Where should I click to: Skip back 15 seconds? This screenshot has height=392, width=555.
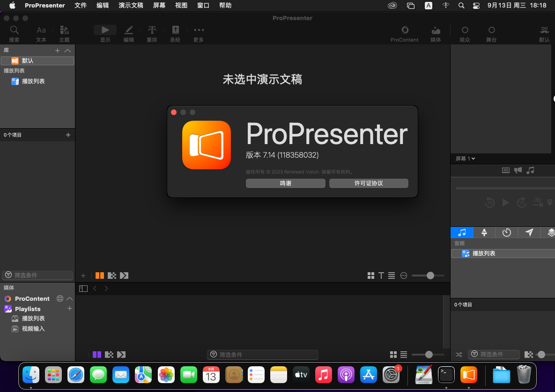tap(490, 203)
